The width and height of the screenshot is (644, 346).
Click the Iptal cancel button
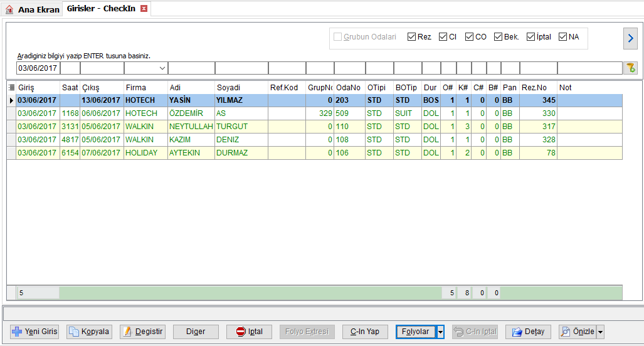(x=249, y=332)
